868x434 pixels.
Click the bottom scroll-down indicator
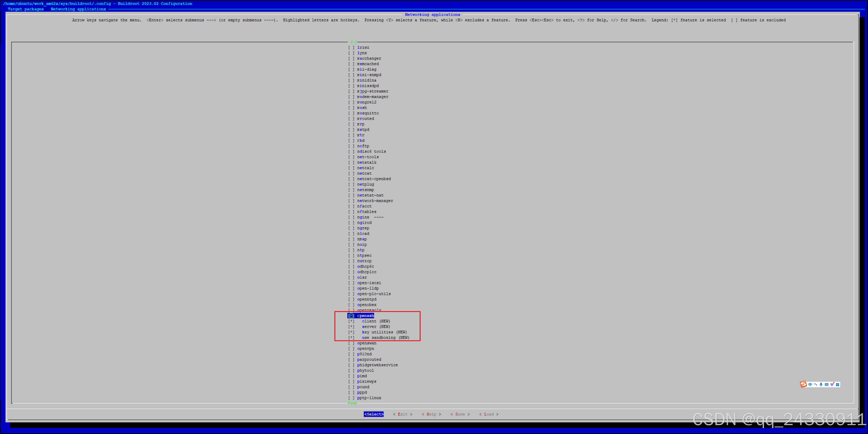pos(354,403)
